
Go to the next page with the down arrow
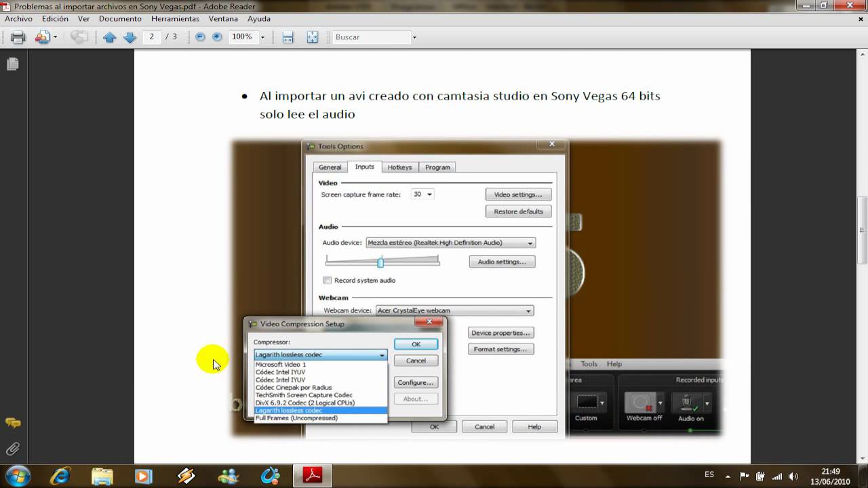pyautogui.click(x=130, y=37)
